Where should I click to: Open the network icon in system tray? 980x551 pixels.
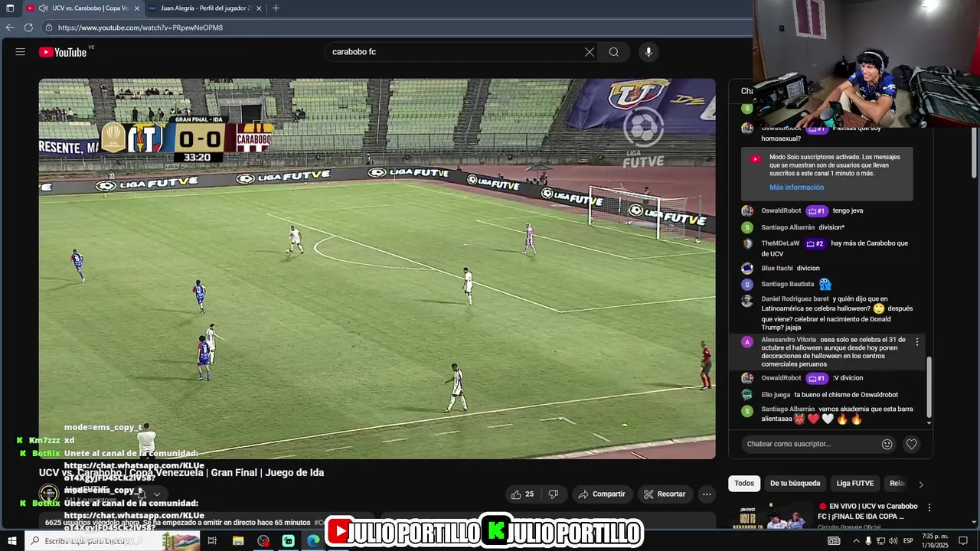(880, 541)
